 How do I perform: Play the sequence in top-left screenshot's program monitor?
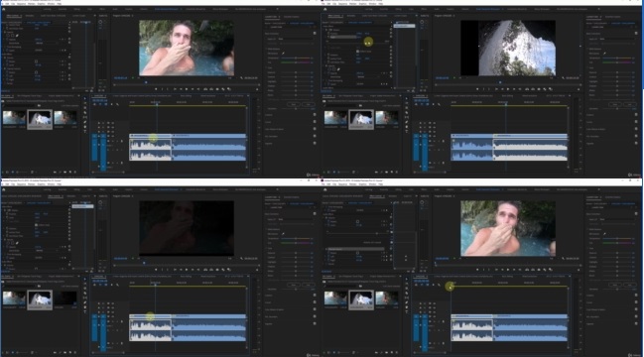[187, 89]
